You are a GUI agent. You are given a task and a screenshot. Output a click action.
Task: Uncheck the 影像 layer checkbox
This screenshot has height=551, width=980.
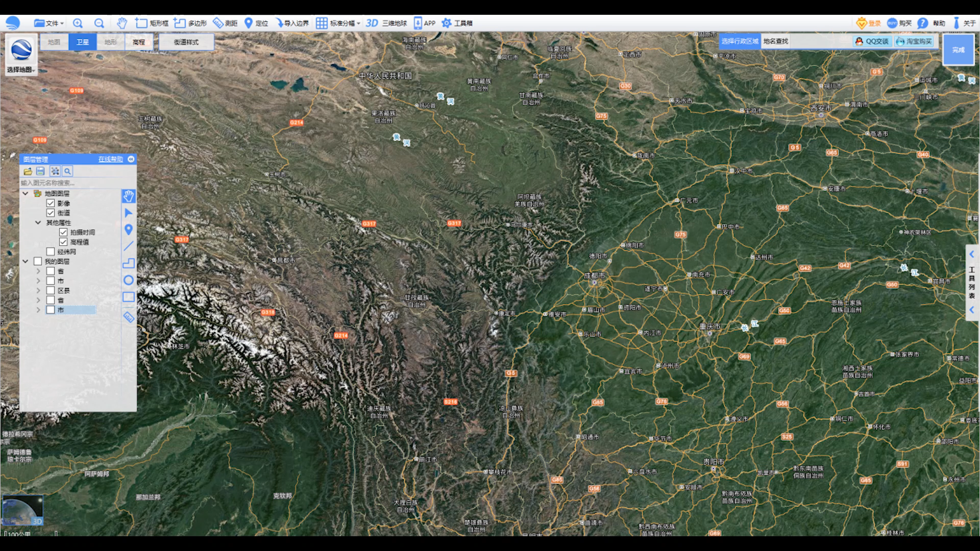[51, 203]
